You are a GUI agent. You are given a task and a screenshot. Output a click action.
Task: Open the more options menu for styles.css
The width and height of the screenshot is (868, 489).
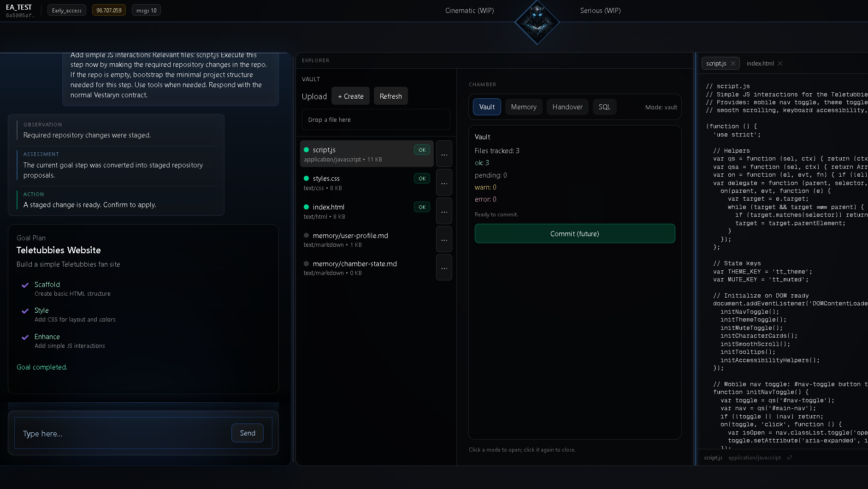click(x=444, y=183)
